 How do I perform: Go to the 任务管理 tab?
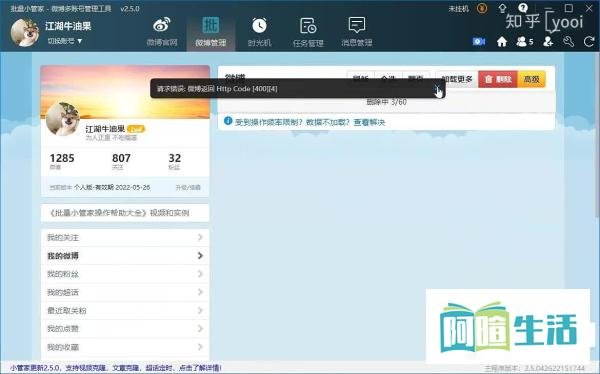tap(308, 32)
